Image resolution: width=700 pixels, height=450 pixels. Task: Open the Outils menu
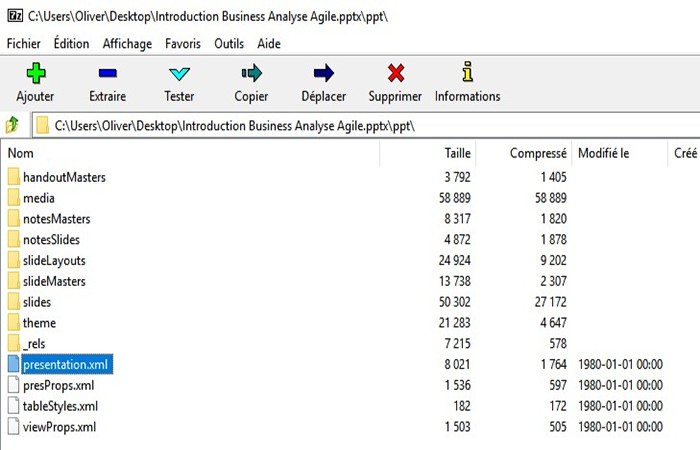tap(229, 44)
